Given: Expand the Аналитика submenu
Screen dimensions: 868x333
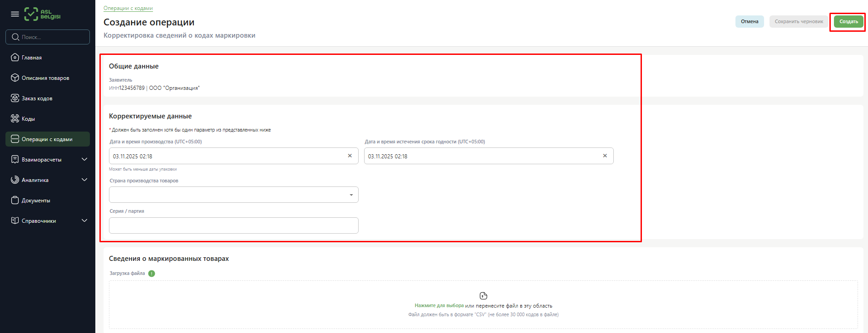Looking at the screenshot, I should click(x=84, y=180).
